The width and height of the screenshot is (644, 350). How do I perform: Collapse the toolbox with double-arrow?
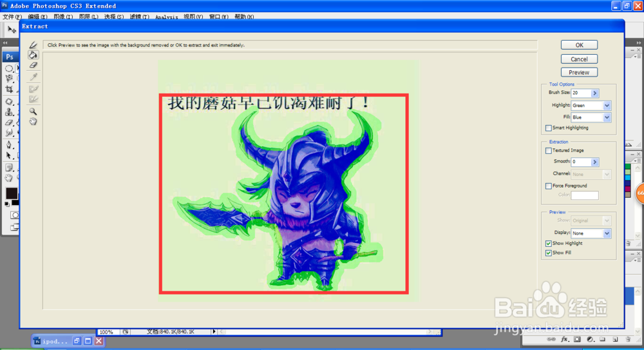(x=5, y=43)
